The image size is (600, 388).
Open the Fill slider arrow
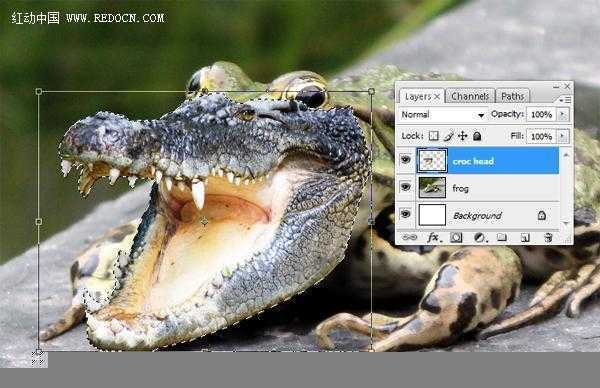562,136
